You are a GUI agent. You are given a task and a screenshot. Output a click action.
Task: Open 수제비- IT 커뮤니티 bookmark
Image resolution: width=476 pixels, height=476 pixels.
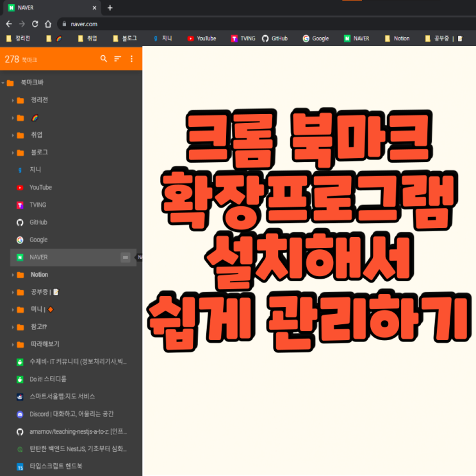[x=73, y=361]
